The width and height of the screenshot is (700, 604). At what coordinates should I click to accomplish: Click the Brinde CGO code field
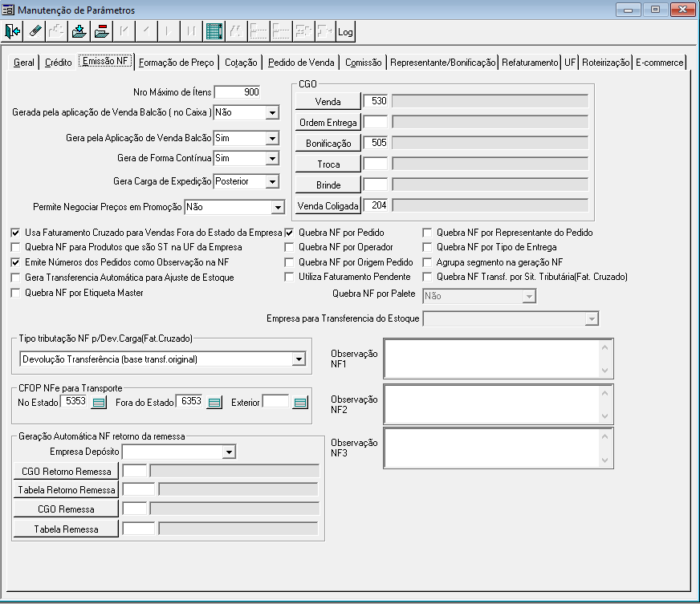[376, 184]
